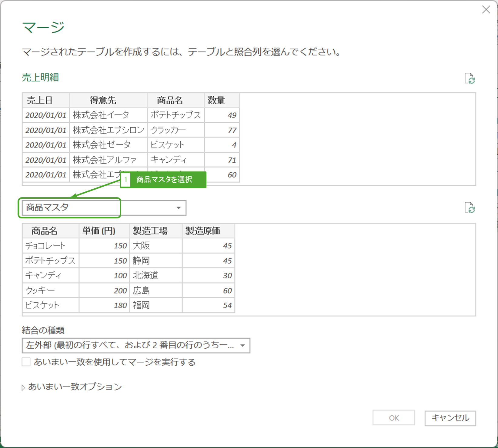This screenshot has height=448, width=498.
Task: Select 得意先 column header
Action: click(103, 100)
